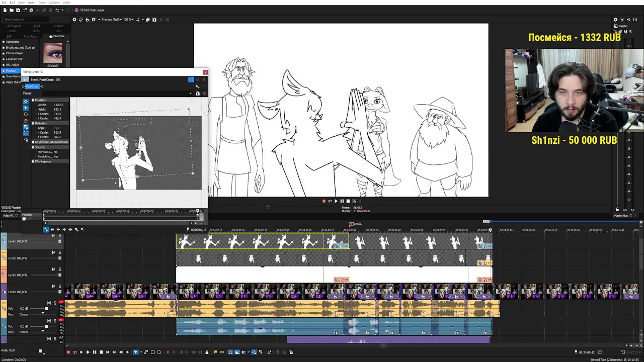Open the Edit menu
Viewport: 644px width, 362px height.
13,3
